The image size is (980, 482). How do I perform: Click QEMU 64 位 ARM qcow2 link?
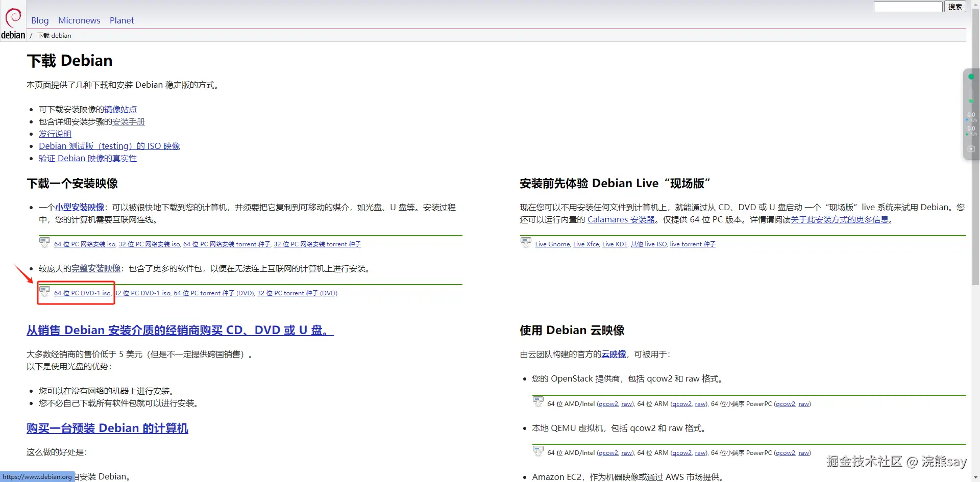[682, 453]
